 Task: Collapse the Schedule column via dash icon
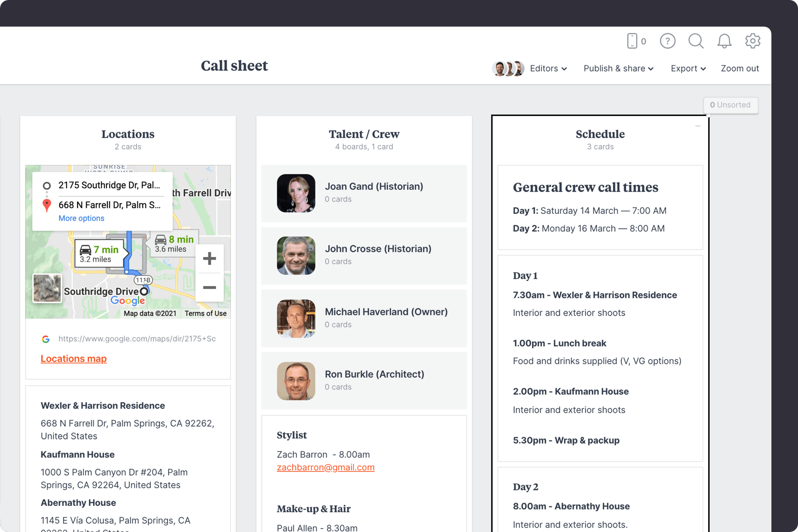pos(697,126)
